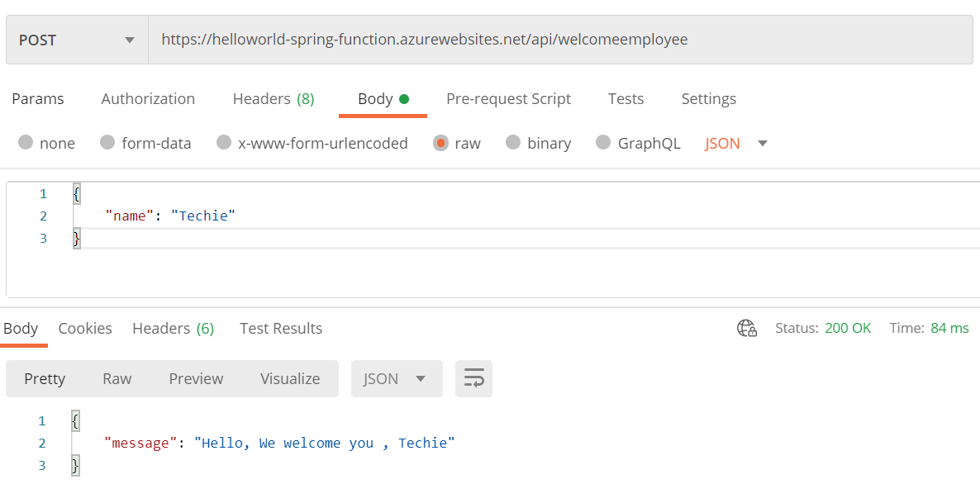980x484 pixels.
Task: Switch to the Pre-request Script tab
Action: click(x=508, y=98)
